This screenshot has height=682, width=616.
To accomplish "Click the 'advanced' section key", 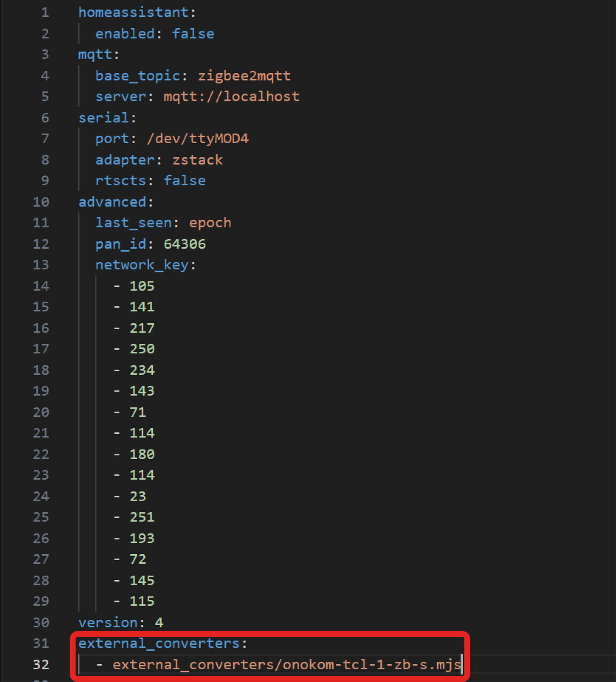I will 112,202.
